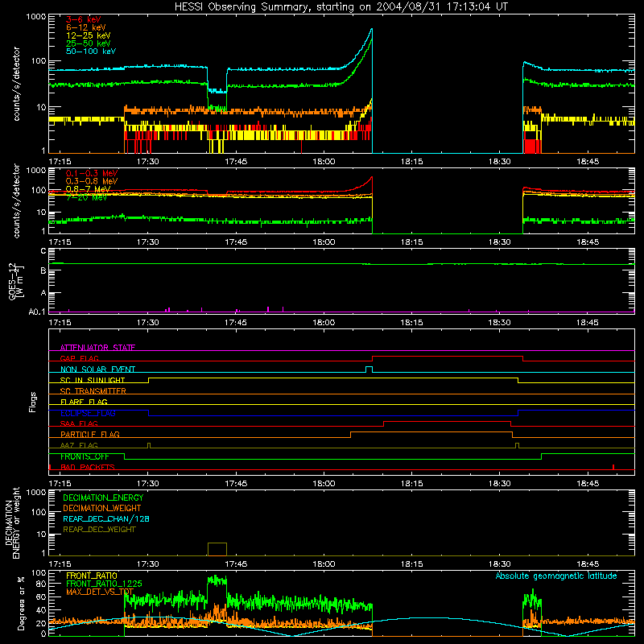Click the 7-20 MeV legend label

coord(86,197)
